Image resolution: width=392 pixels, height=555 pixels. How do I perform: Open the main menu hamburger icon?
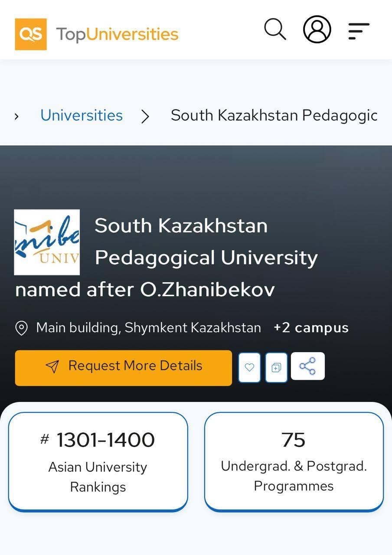point(359,31)
